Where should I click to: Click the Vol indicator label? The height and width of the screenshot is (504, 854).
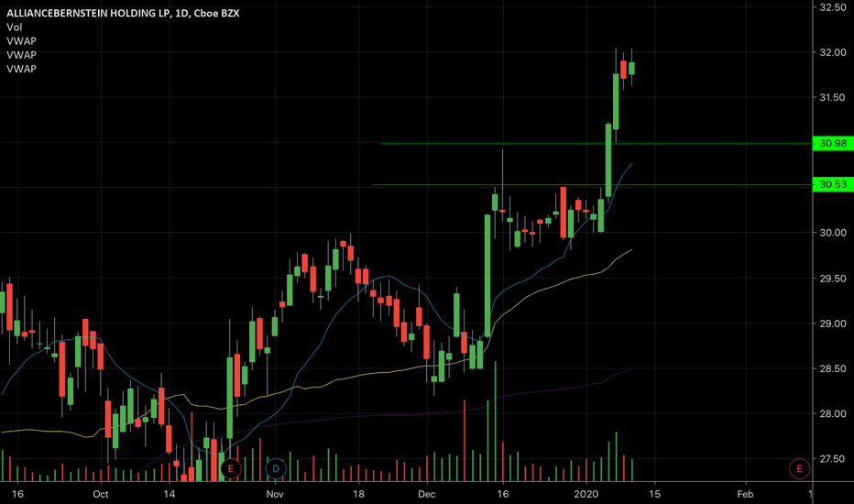(x=14, y=27)
